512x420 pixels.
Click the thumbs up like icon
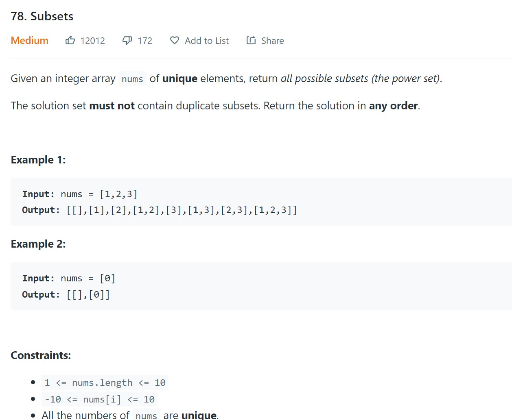click(x=70, y=40)
